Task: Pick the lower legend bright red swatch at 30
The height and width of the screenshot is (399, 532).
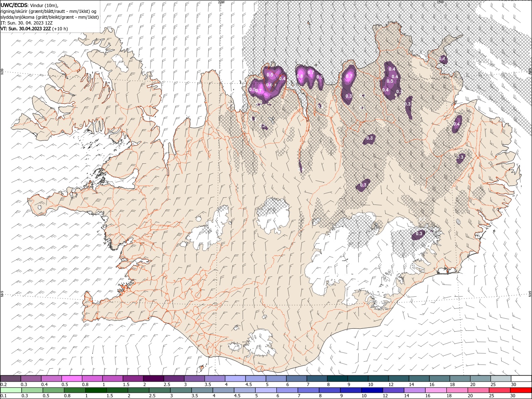Action: click(x=521, y=391)
